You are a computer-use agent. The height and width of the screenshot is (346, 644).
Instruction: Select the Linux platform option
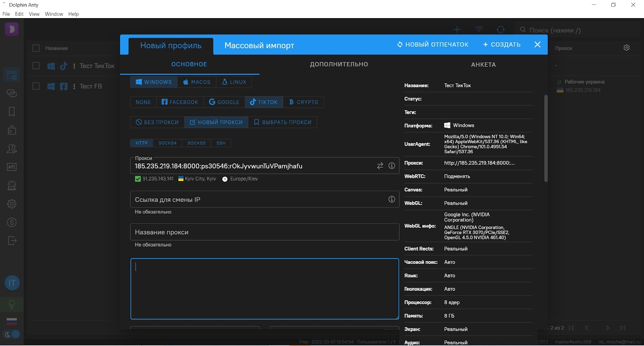tap(234, 82)
